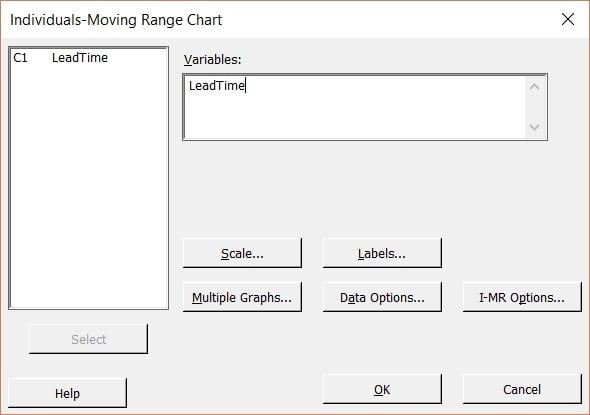Click inside the Variables text box

(355, 107)
